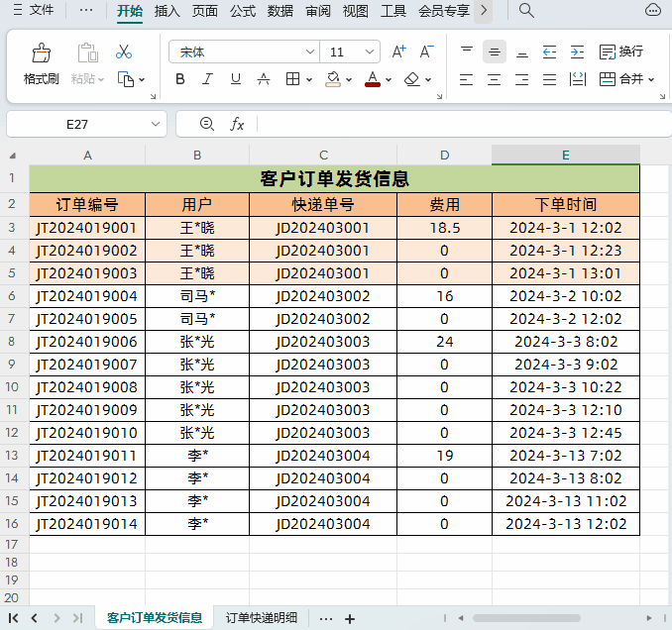This screenshot has width=672, height=630.
Task: Increase font size with A+ icon
Action: 399,52
